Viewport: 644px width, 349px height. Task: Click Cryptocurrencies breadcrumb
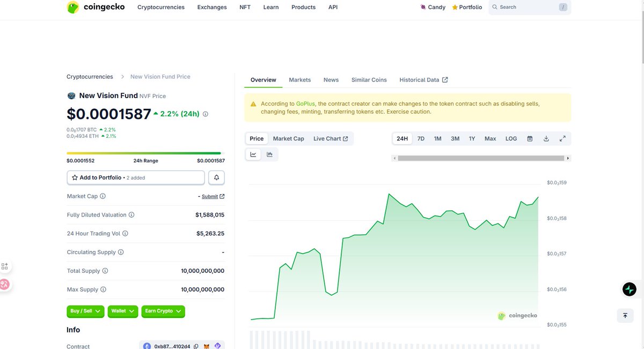click(90, 77)
